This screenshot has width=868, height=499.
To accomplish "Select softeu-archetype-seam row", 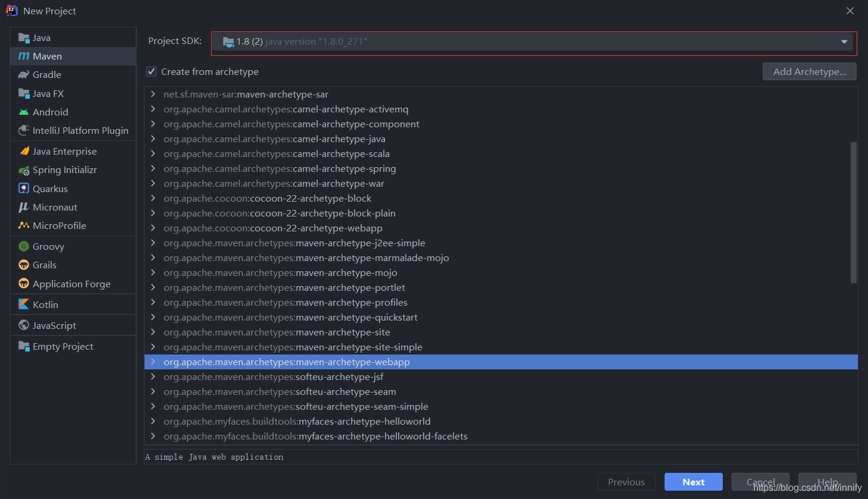I will [x=501, y=391].
